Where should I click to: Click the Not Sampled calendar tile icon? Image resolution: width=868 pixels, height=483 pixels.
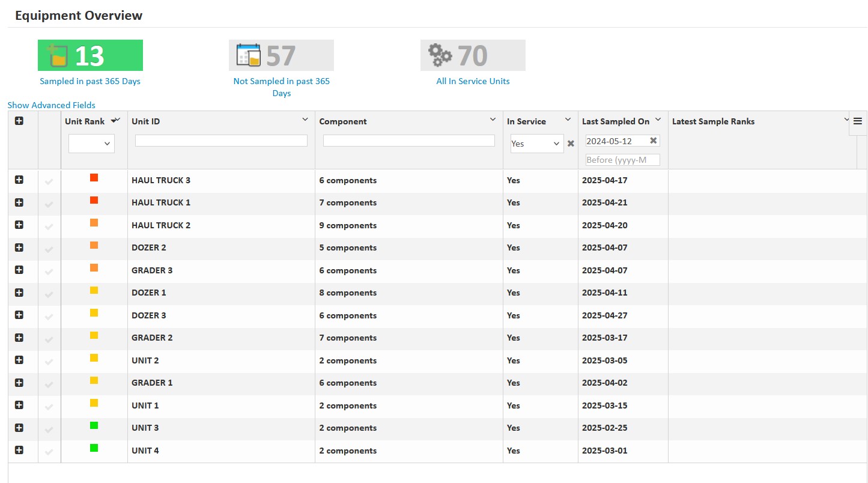point(249,55)
